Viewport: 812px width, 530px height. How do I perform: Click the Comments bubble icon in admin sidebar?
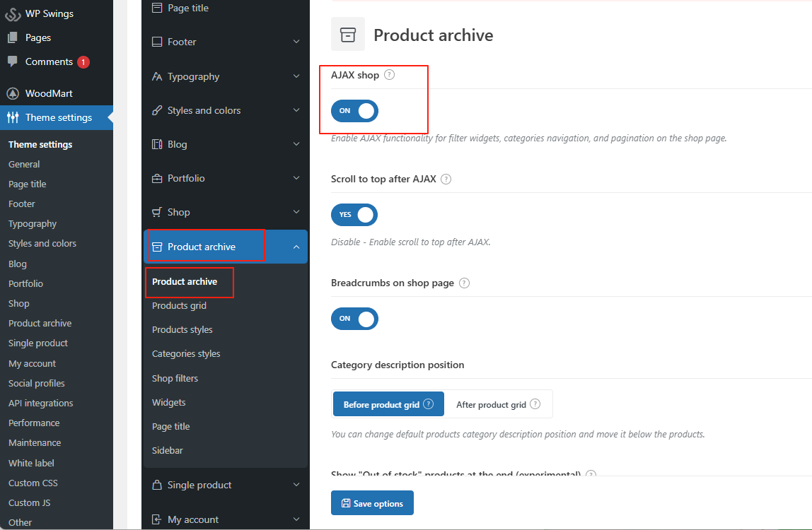click(x=13, y=61)
